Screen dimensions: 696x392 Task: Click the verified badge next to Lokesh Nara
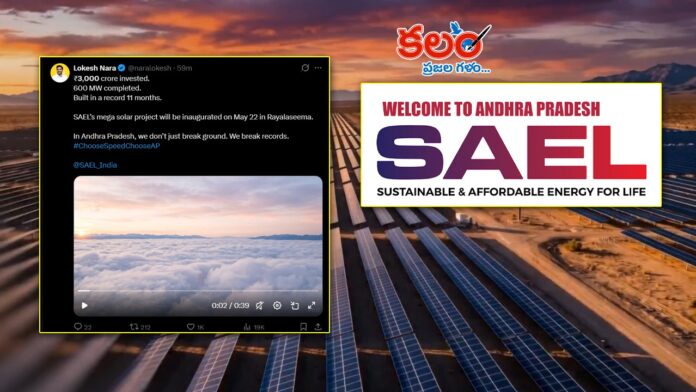[x=121, y=68]
